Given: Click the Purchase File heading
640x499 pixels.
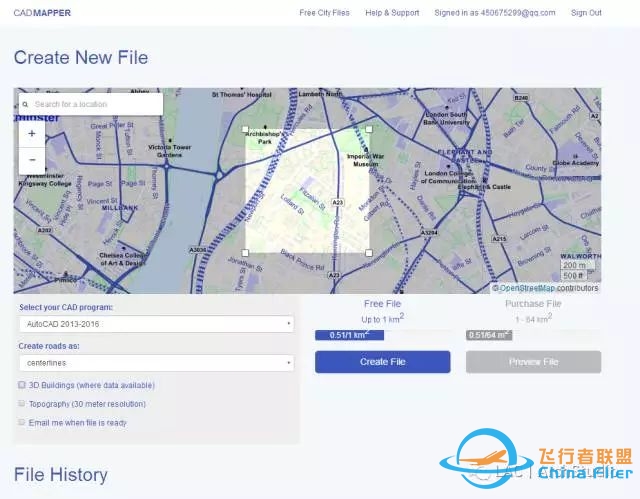Looking at the screenshot, I should coord(533,304).
